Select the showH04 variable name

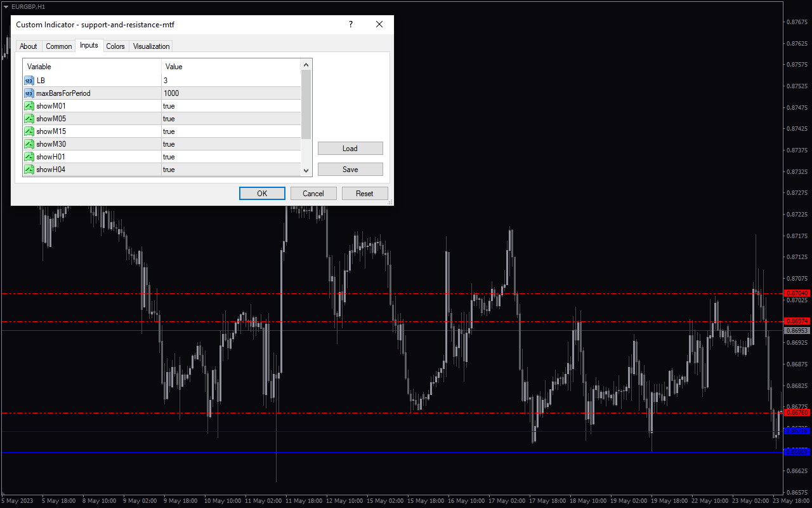51,170
